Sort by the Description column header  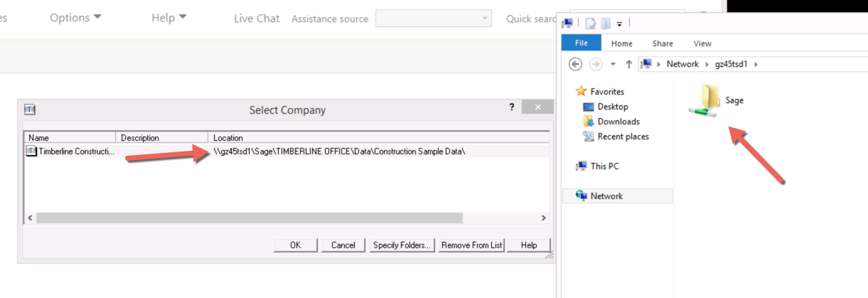tap(161, 138)
